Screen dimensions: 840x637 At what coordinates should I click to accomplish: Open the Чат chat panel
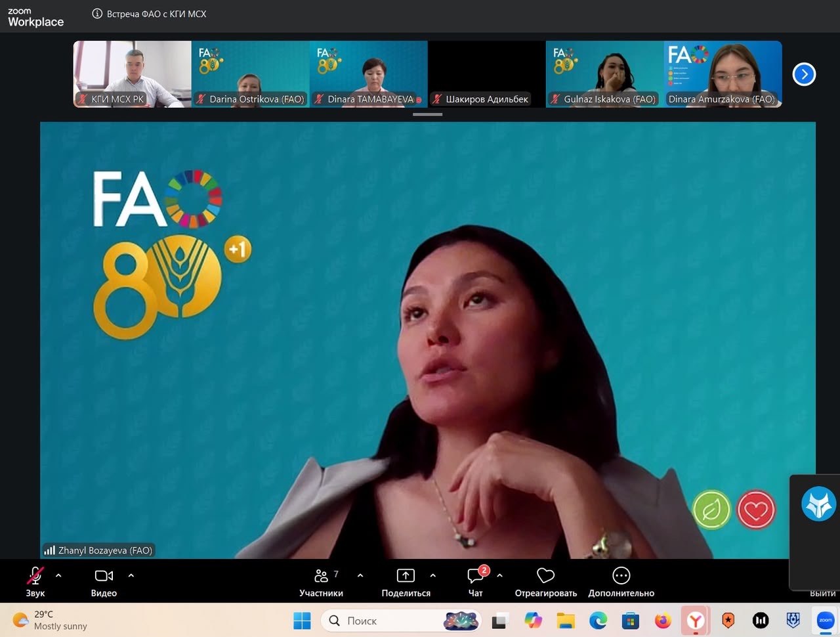476,581
